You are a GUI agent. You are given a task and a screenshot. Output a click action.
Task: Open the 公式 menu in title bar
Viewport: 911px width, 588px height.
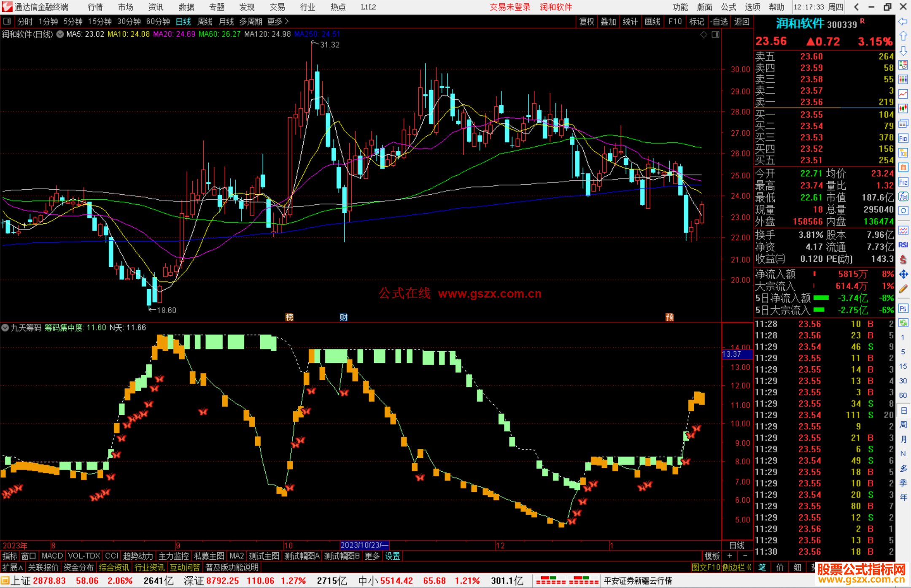point(728,7)
